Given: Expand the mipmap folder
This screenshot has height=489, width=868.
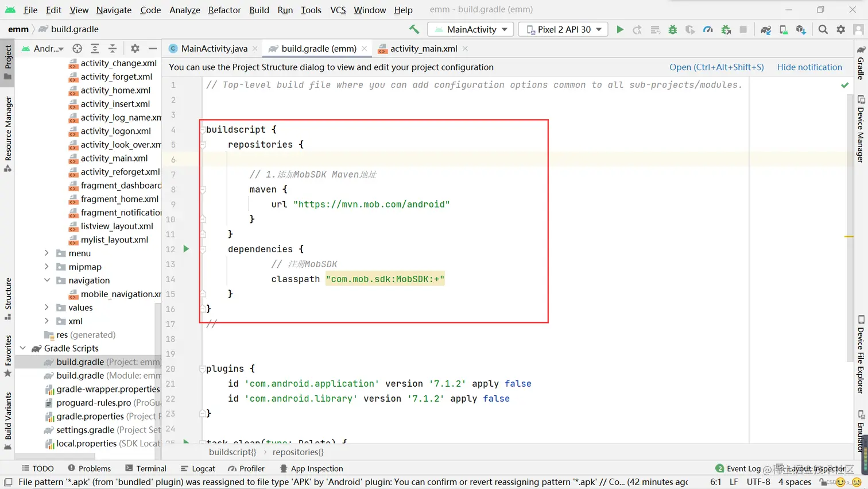Looking at the screenshot, I should pyautogui.click(x=46, y=267).
